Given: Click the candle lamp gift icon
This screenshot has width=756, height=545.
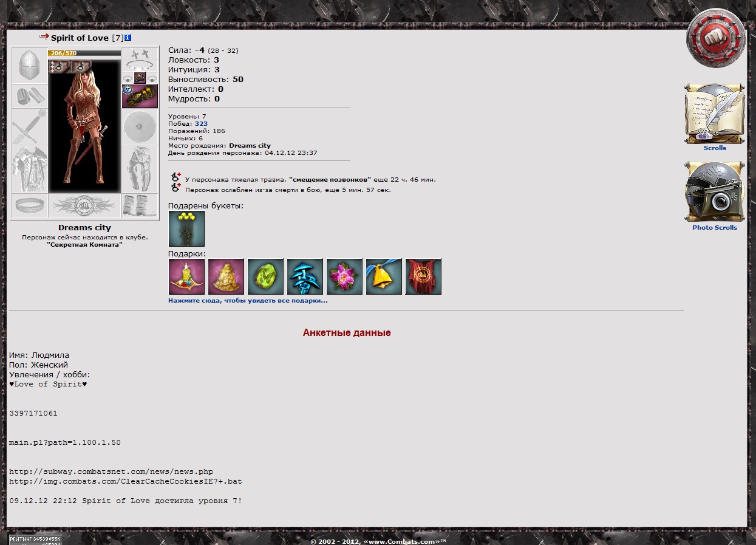Looking at the screenshot, I should (x=186, y=276).
